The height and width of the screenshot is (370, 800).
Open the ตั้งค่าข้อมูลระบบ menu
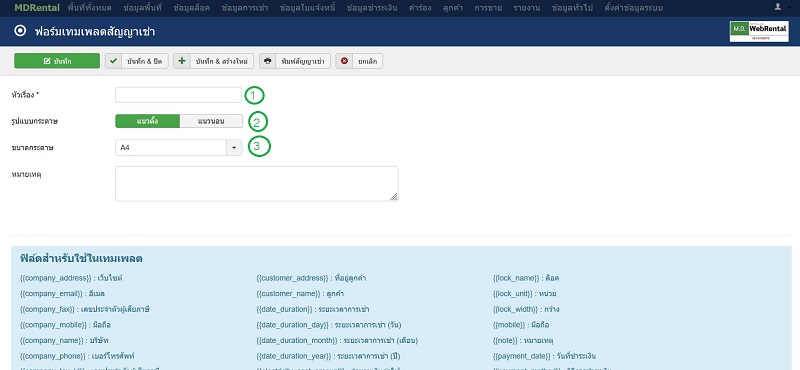point(634,8)
